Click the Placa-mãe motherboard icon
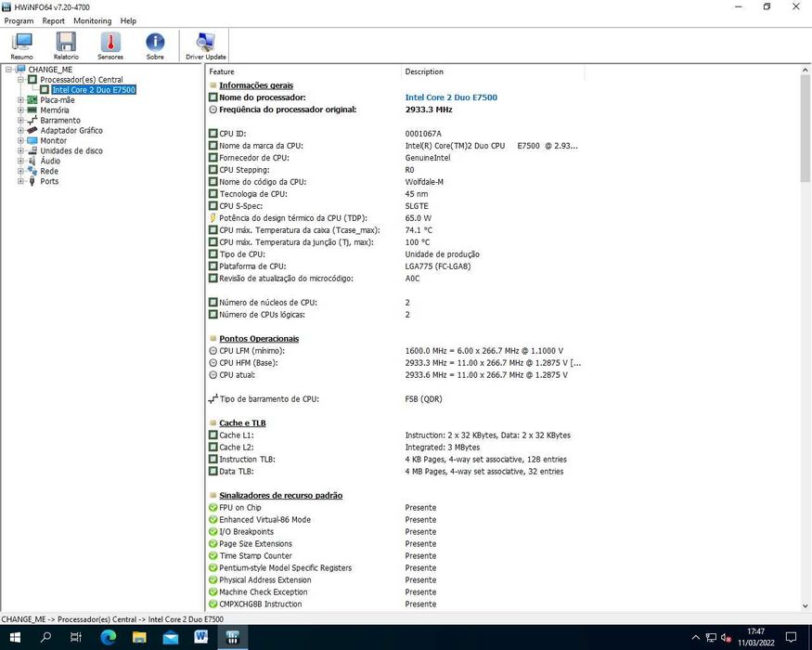 [x=32, y=100]
